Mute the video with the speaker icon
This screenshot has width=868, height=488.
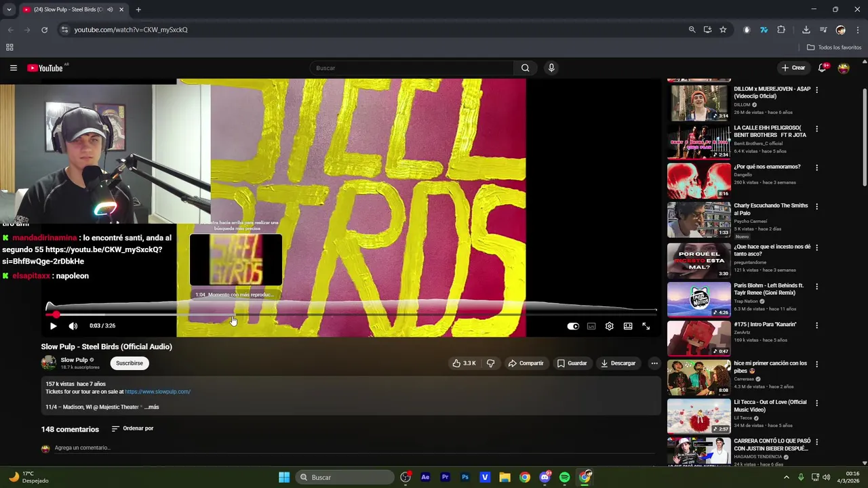pyautogui.click(x=73, y=326)
